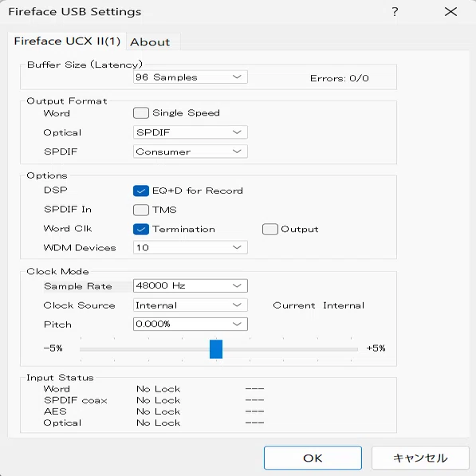
Task: Open the Pitch percentage dropdown
Action: 191,325
